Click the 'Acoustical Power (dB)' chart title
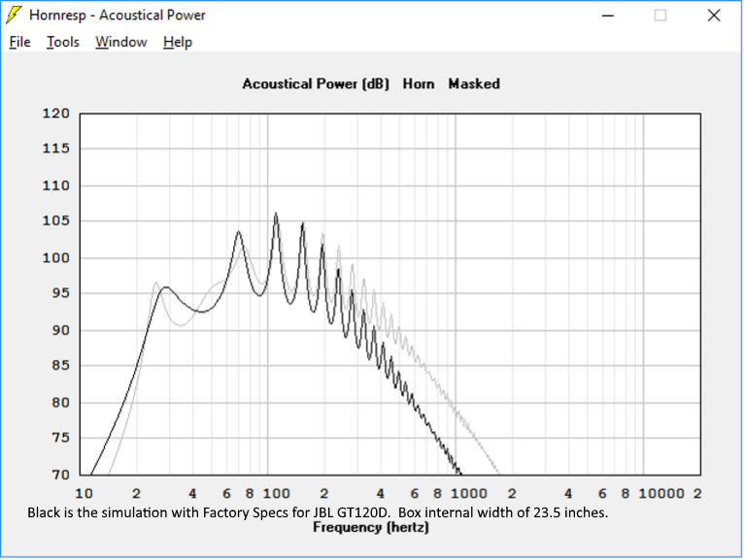Viewport: 744px width, 560px height. pyautogui.click(x=316, y=83)
